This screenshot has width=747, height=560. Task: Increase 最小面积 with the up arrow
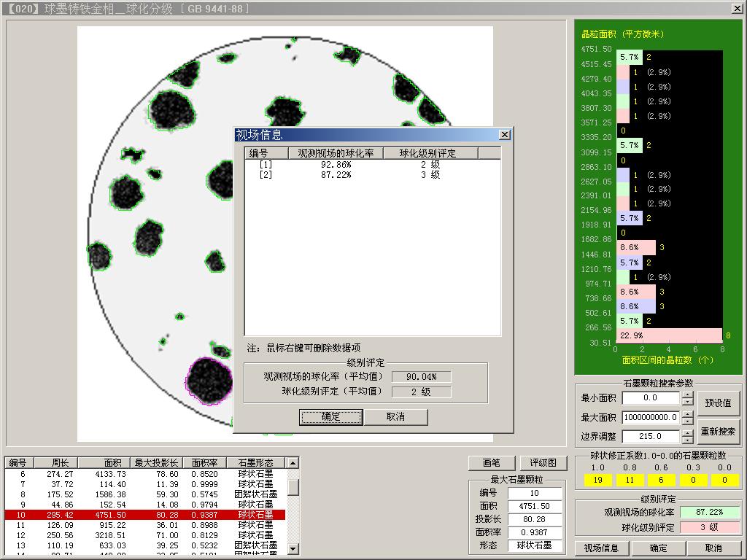tap(687, 394)
